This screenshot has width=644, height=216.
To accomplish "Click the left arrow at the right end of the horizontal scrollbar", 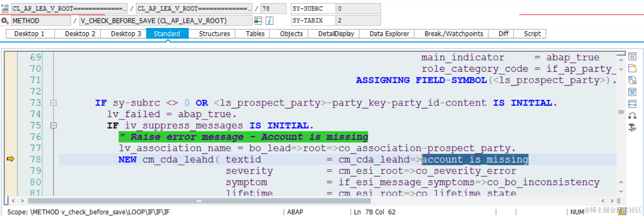I will point(603,201).
